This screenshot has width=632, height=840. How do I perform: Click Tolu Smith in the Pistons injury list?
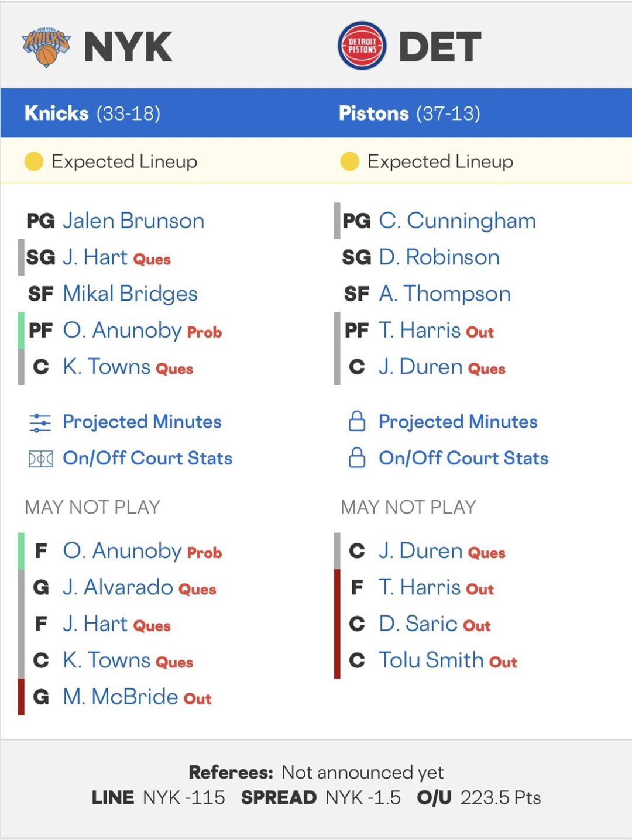(431, 660)
